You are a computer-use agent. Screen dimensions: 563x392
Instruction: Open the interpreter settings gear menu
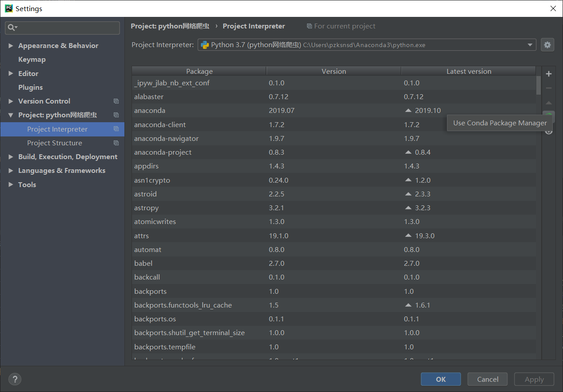547,44
